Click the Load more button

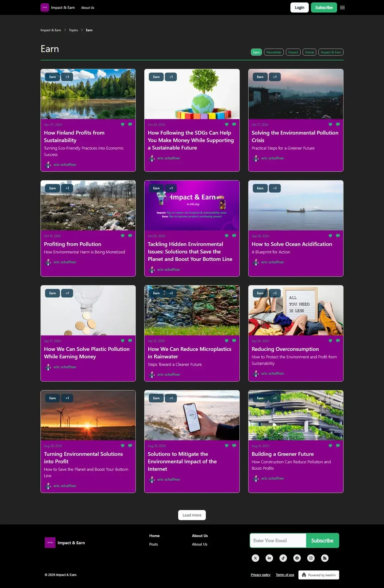[x=192, y=515]
